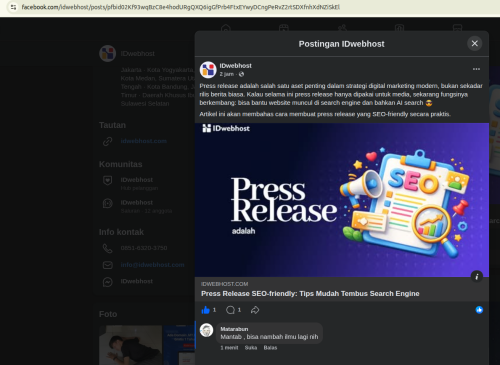
Task: Click the public globe audience icon
Action: click(x=241, y=74)
